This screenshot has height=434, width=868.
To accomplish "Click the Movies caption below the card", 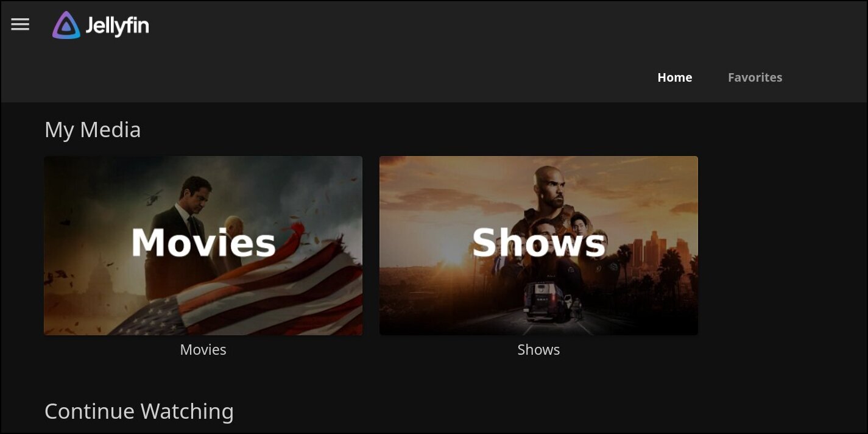I will pos(203,350).
